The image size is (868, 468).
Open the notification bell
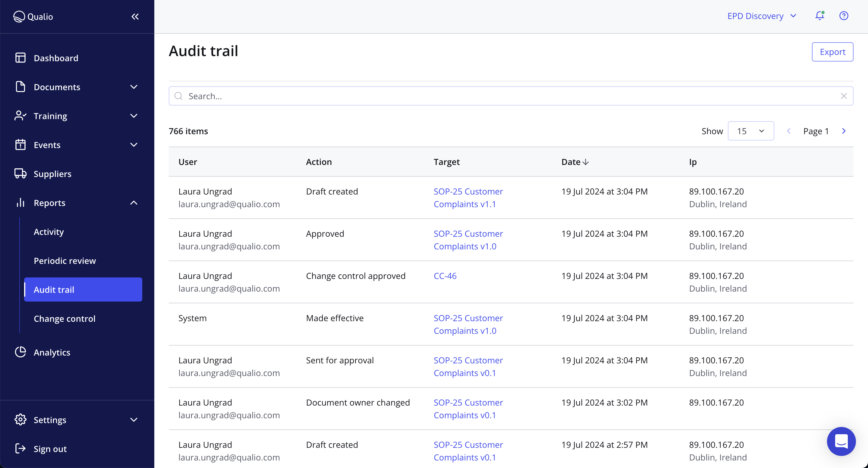[819, 15]
